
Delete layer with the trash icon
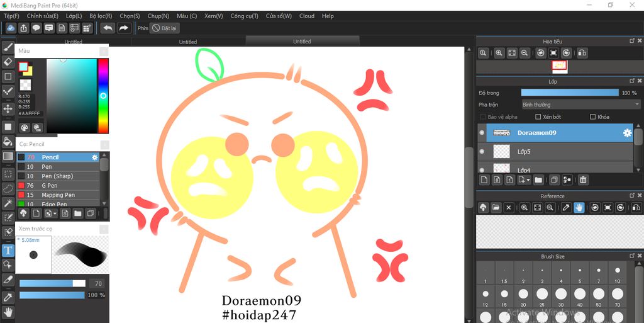tap(583, 179)
